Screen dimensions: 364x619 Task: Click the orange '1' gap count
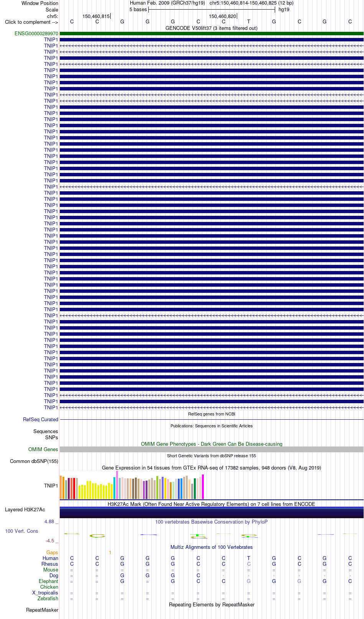click(x=110, y=552)
